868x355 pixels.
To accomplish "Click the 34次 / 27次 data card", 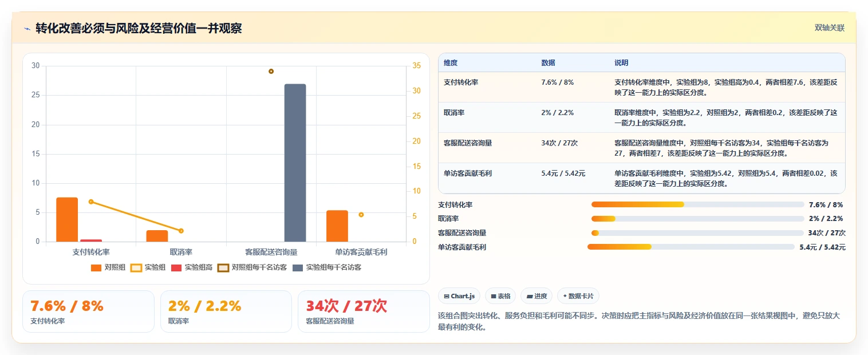I will pos(364,311).
